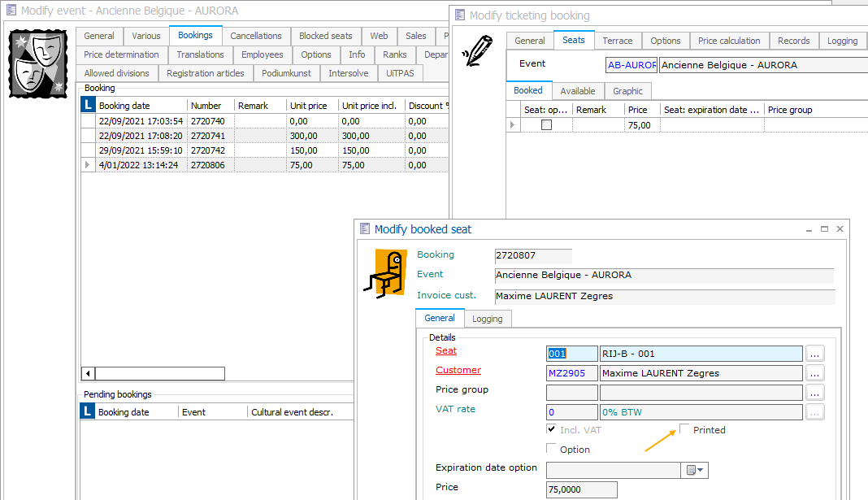Open the Expiration date option calendar dropdown
Image resolution: width=868 pixels, height=500 pixels.
click(696, 470)
